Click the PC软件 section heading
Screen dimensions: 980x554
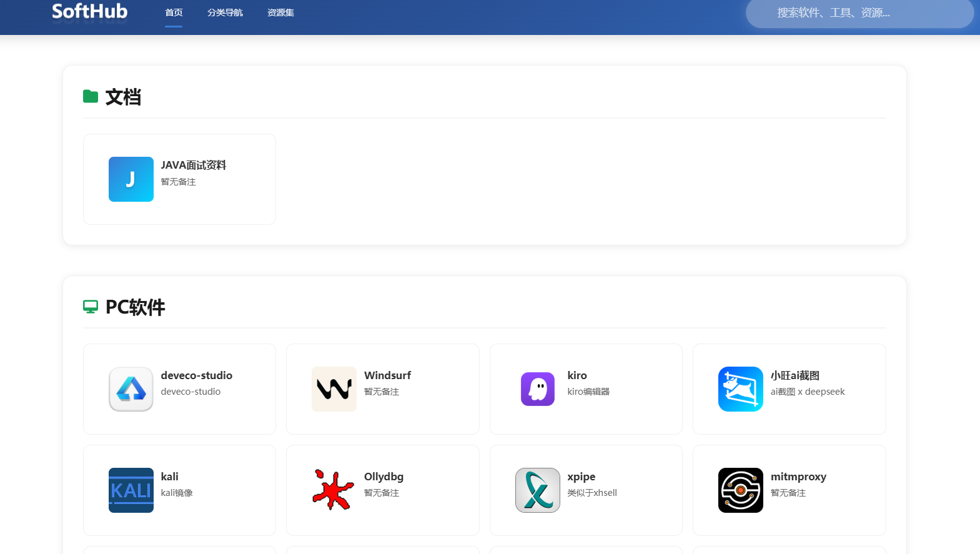(x=135, y=307)
